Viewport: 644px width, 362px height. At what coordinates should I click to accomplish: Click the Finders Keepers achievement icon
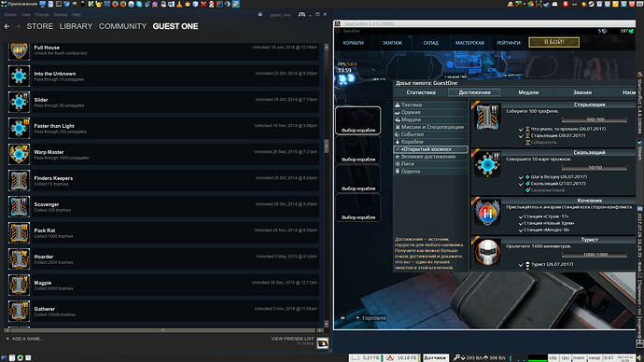coord(19,181)
